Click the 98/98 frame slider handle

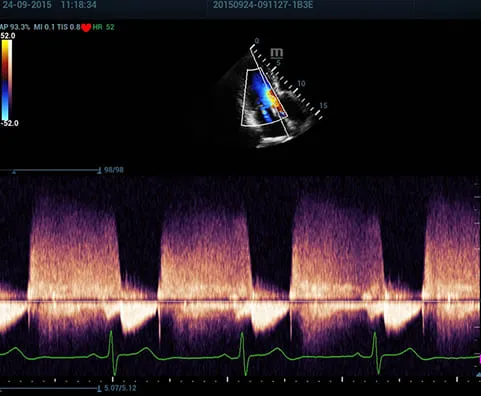click(x=99, y=171)
